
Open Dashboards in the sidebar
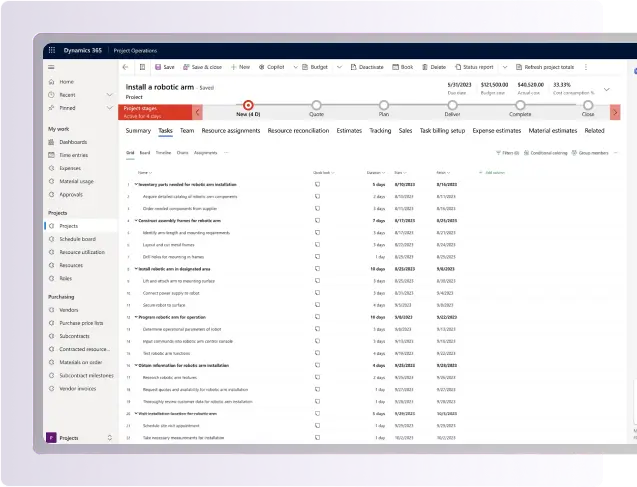click(x=73, y=142)
